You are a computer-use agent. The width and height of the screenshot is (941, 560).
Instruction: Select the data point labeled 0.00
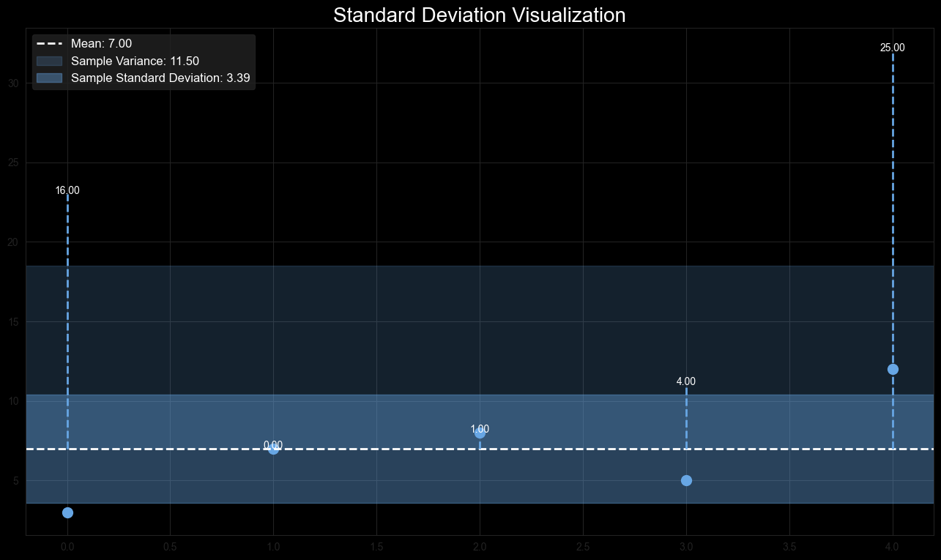[274, 450]
